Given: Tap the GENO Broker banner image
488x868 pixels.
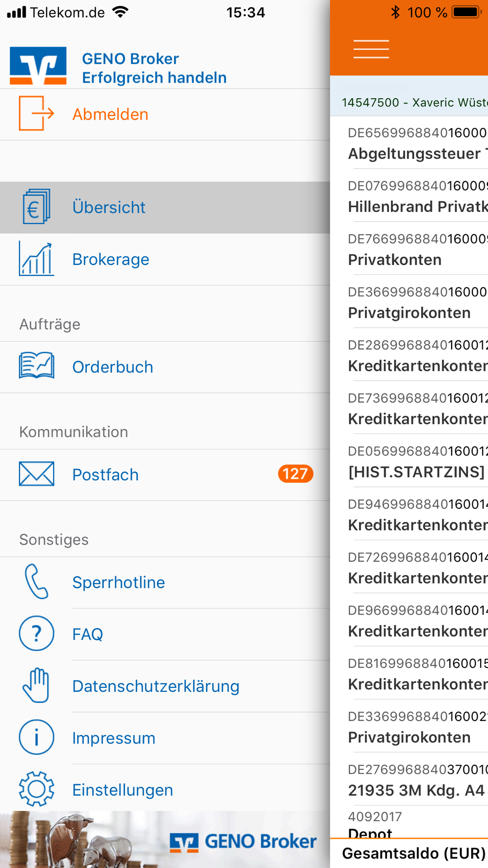Looking at the screenshot, I should click(x=165, y=839).
